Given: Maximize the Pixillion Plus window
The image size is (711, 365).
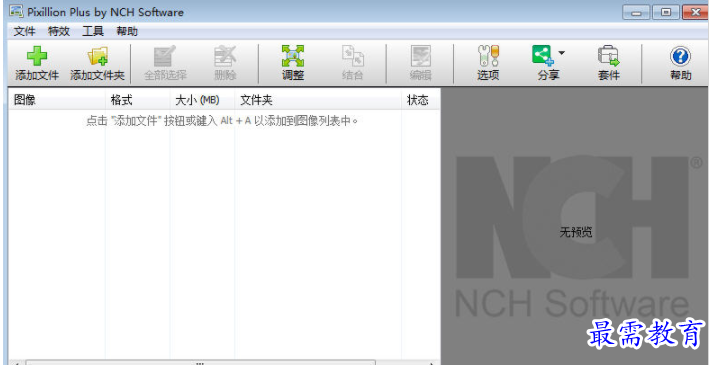Looking at the screenshot, I should click(x=666, y=12).
